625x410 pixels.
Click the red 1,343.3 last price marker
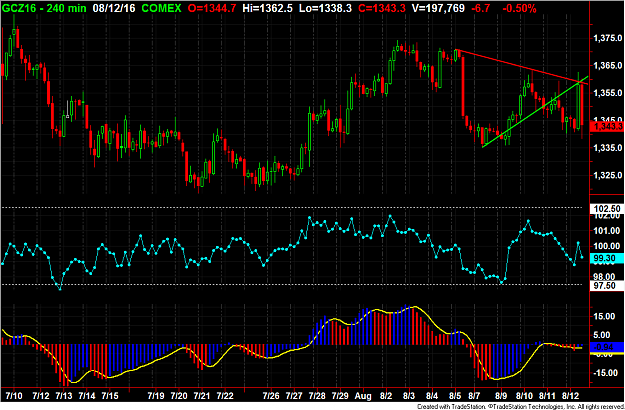[607, 127]
